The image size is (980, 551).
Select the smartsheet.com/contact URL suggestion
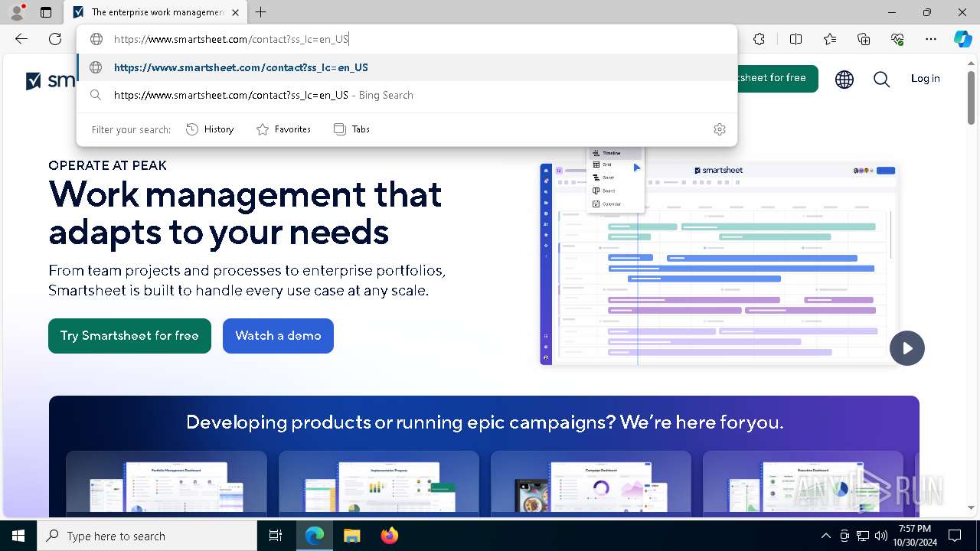tap(407, 67)
